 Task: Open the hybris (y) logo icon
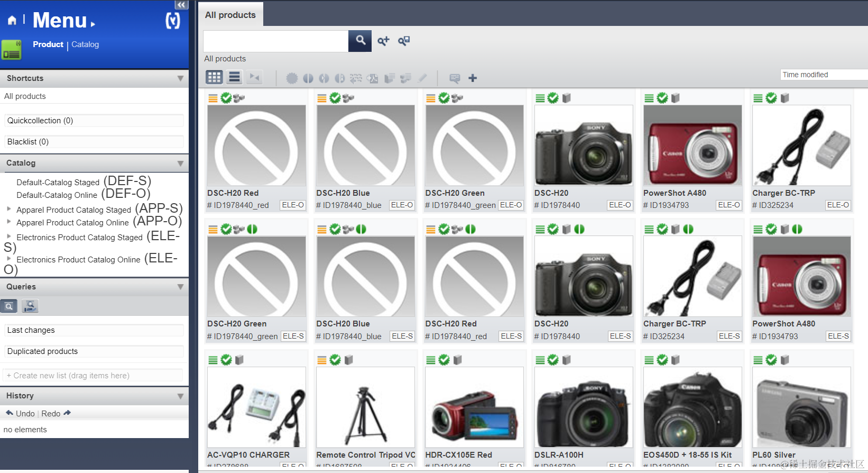tap(173, 21)
